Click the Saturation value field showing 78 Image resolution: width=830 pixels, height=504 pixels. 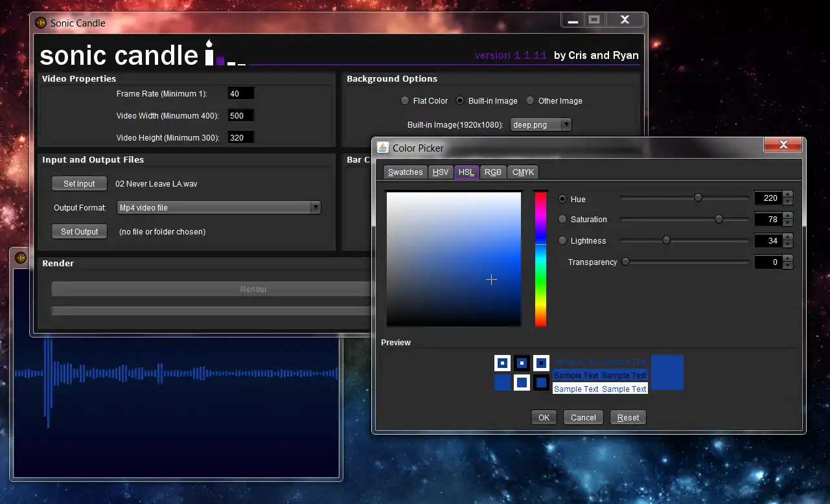coord(768,220)
